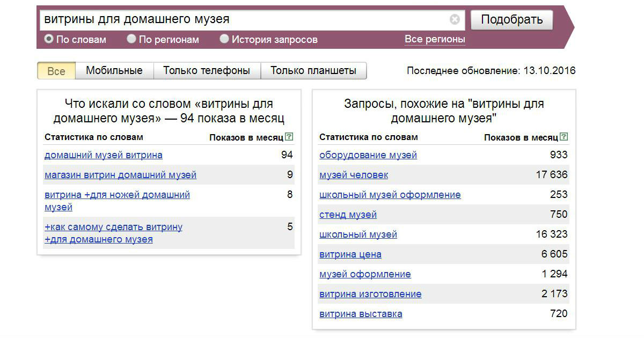644x338 pixels.
Task: Switch to the 'Все' devices tab
Action: [x=56, y=71]
